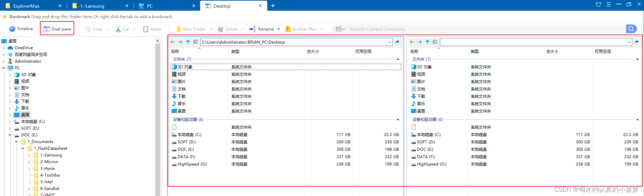The height and width of the screenshot is (196, 644).
Task: Collapse DOC (E:) tree node
Action: (10, 135)
